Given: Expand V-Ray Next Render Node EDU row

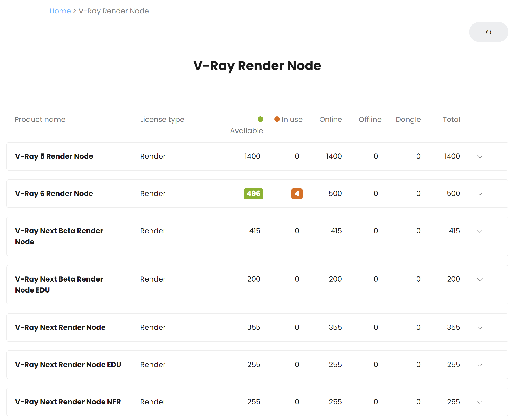Looking at the screenshot, I should point(480,365).
